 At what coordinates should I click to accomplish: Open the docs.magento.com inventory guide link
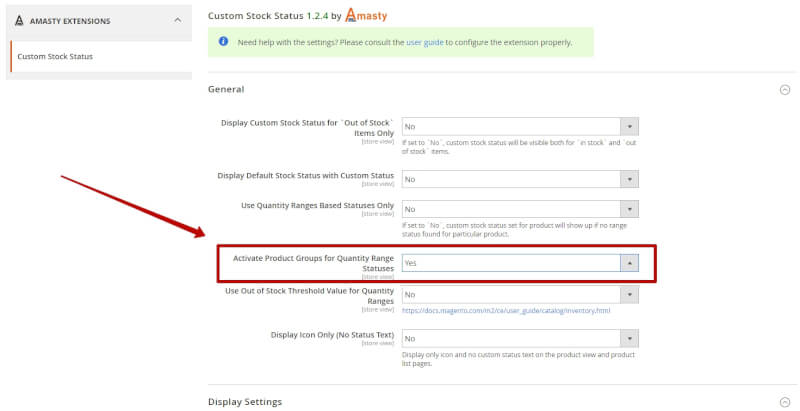[x=506, y=311]
